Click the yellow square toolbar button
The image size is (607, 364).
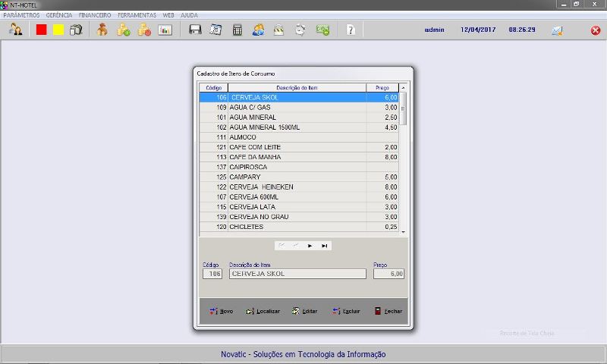[58, 30]
